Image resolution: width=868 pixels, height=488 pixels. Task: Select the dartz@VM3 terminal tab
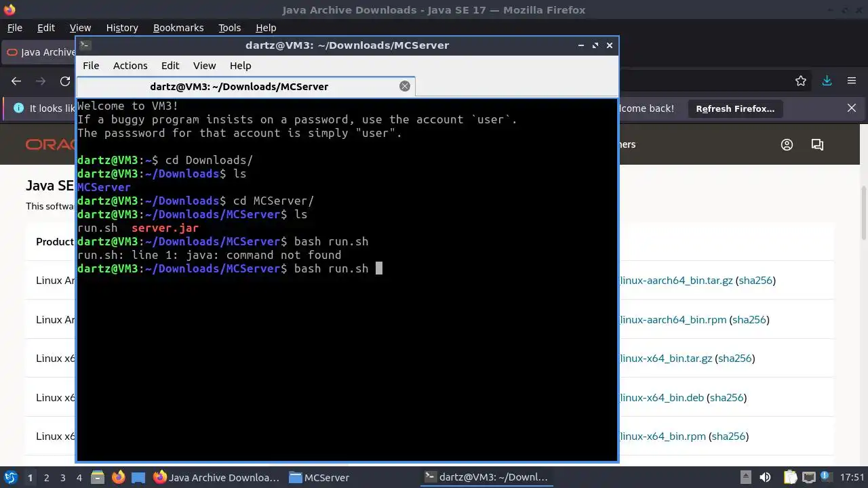[245, 86]
